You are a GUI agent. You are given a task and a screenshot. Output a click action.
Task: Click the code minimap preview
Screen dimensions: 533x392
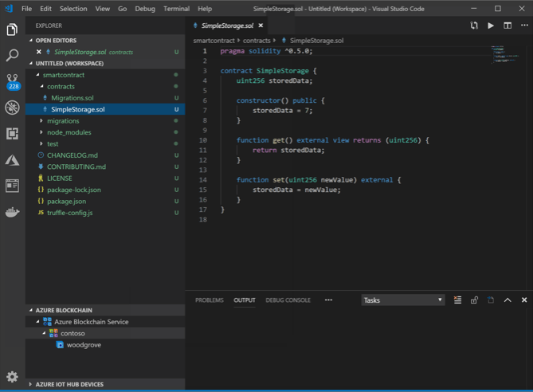pos(504,54)
